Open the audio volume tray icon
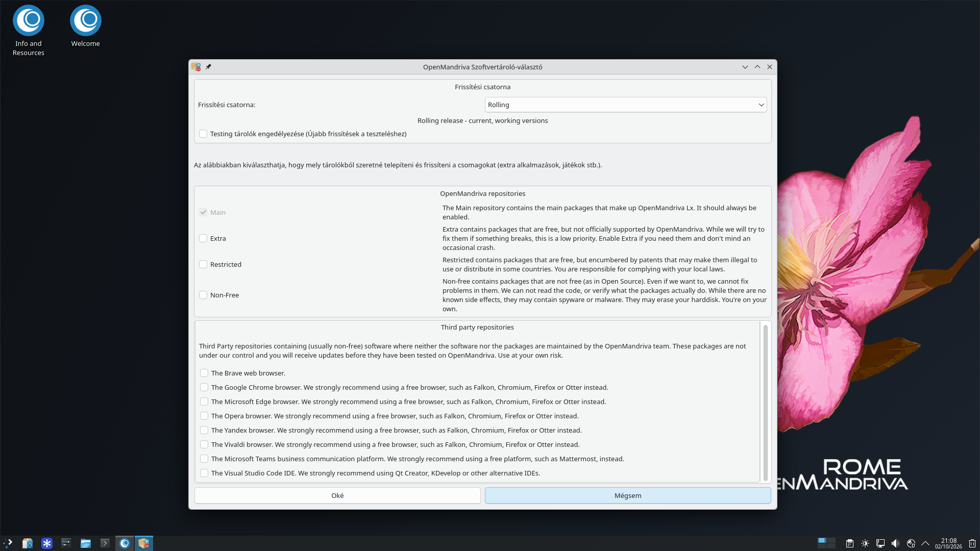The image size is (980, 551). (x=896, y=543)
